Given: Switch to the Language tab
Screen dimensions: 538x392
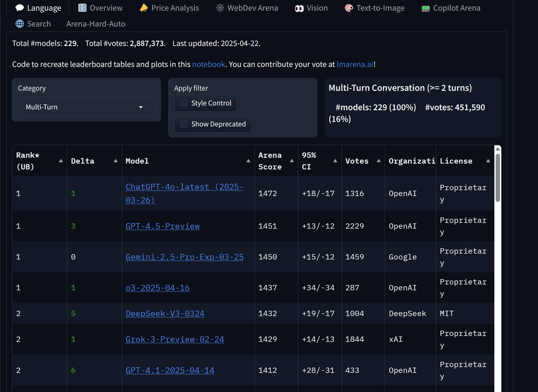Looking at the screenshot, I should tap(38, 8).
